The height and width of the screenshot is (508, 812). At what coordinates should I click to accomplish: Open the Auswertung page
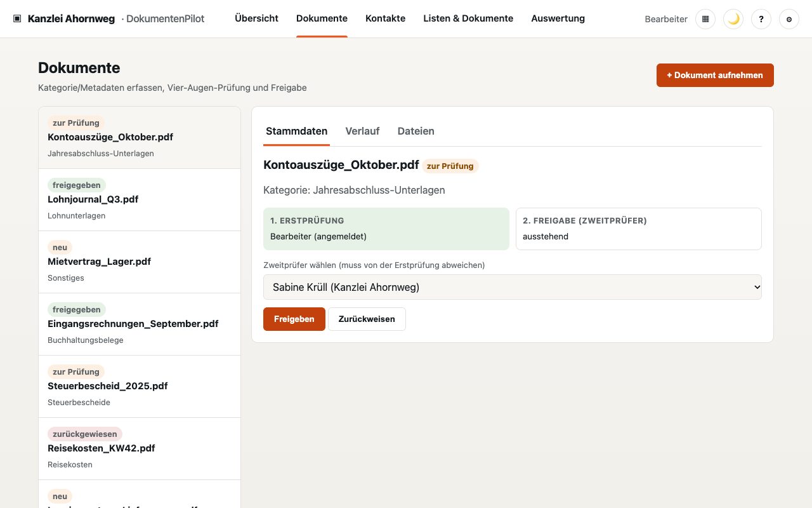(558, 18)
